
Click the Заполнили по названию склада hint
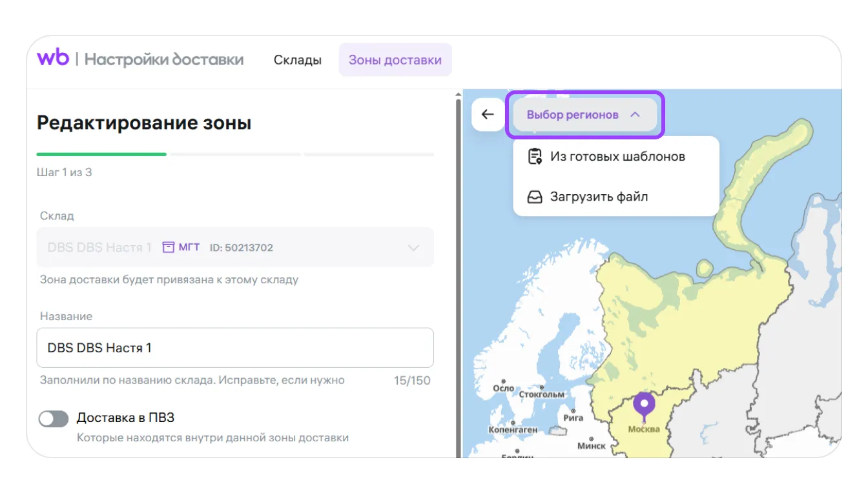click(x=192, y=380)
